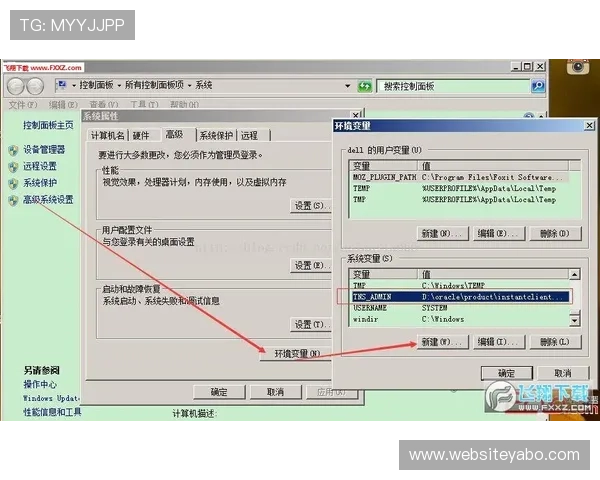
Task: Click 设置(E) button in 用户配置文件 section
Action: point(311,265)
